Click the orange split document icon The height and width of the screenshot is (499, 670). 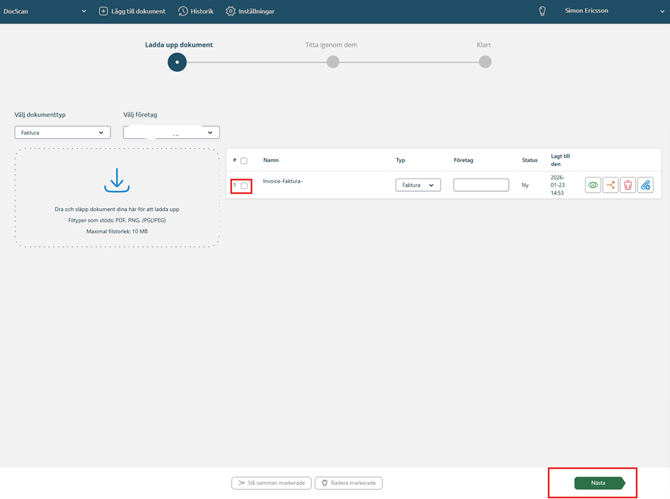click(x=610, y=185)
